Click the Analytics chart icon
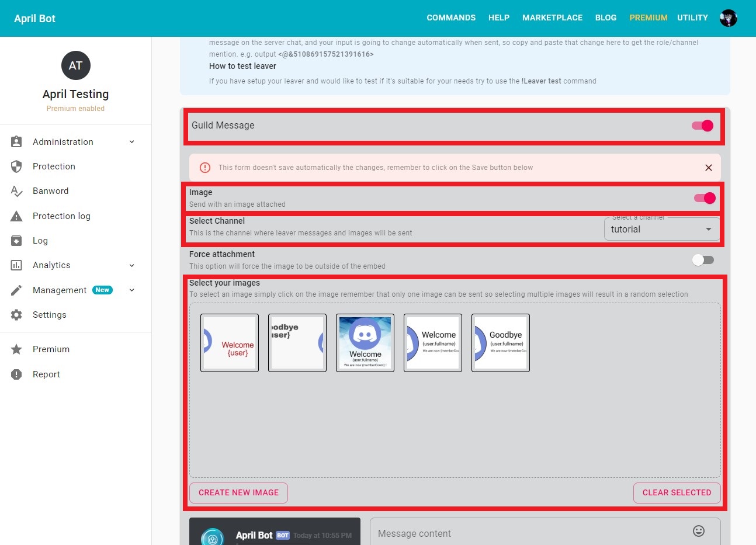Viewport: 756px width, 545px height. (16, 265)
